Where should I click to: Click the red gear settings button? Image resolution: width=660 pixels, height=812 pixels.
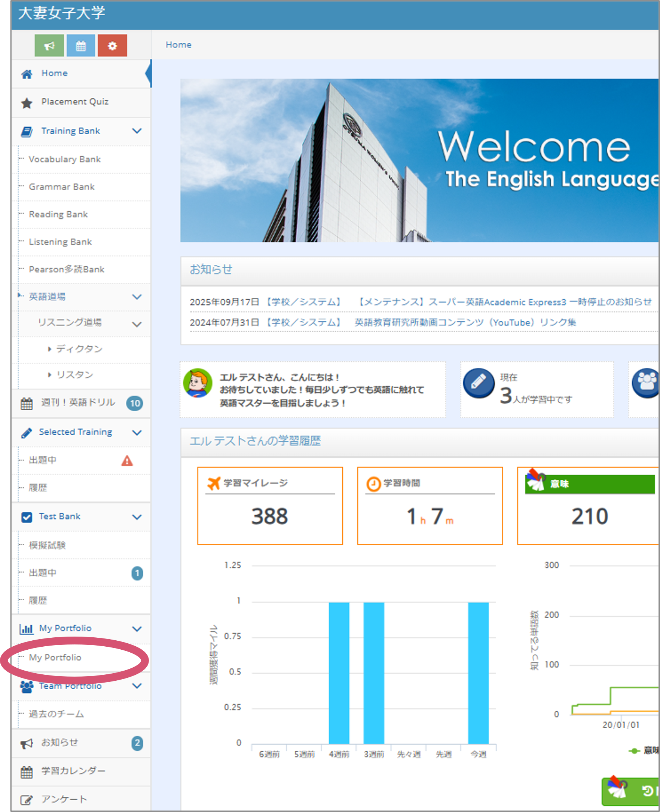[112, 46]
